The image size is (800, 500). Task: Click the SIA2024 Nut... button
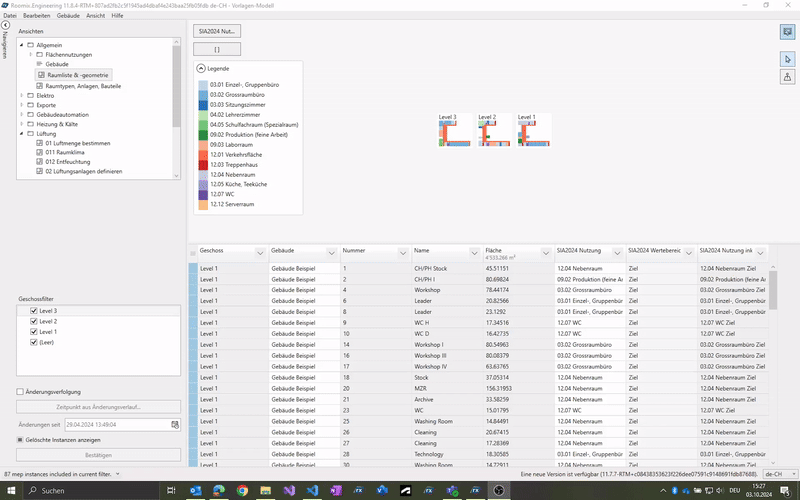[217, 31]
